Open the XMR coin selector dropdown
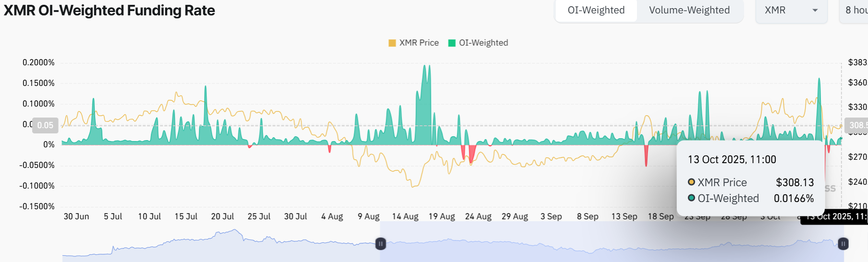The height and width of the screenshot is (262, 868). (791, 10)
